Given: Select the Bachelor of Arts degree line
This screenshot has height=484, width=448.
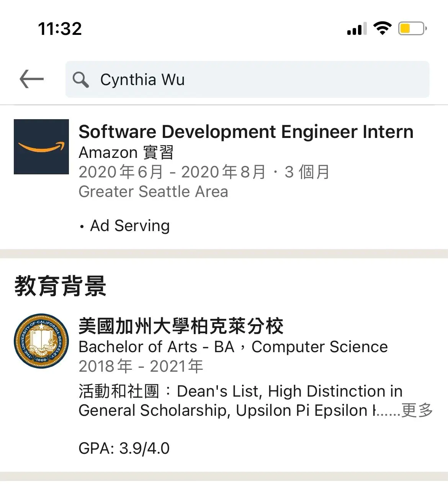Looking at the screenshot, I should [x=233, y=347].
